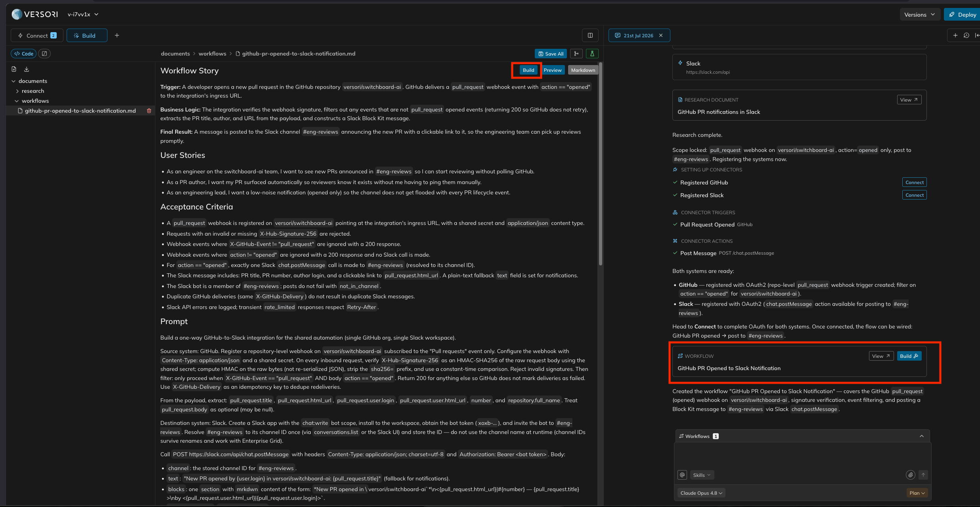Click Connect beside Registered GitHub
The image size is (980, 507).
[x=915, y=182]
